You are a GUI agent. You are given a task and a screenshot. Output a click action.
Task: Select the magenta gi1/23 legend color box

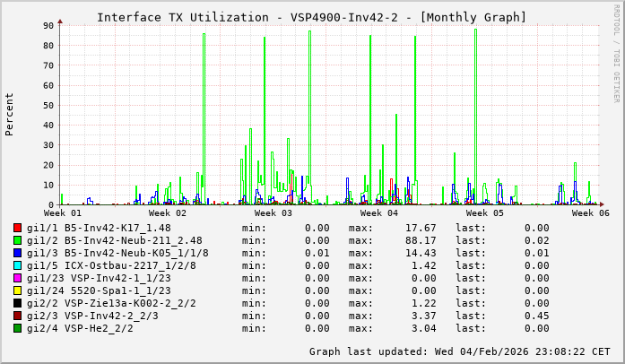point(18,279)
